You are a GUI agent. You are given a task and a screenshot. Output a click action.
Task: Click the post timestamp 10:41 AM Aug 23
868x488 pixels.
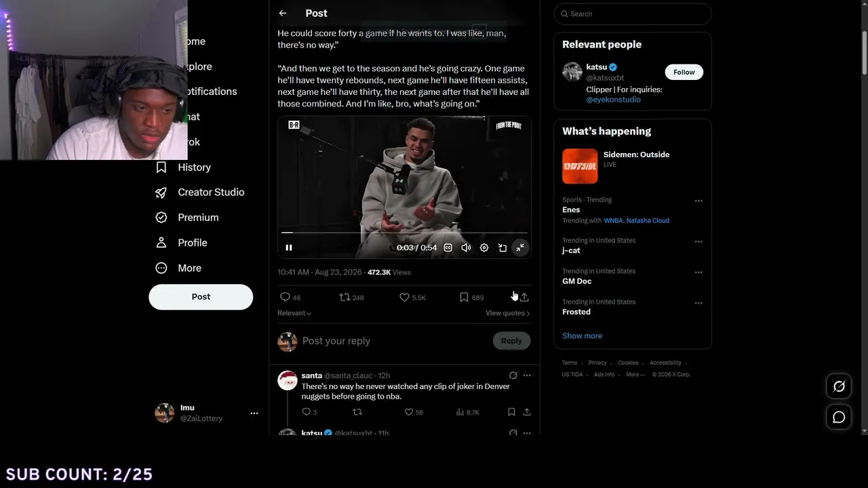click(x=320, y=272)
